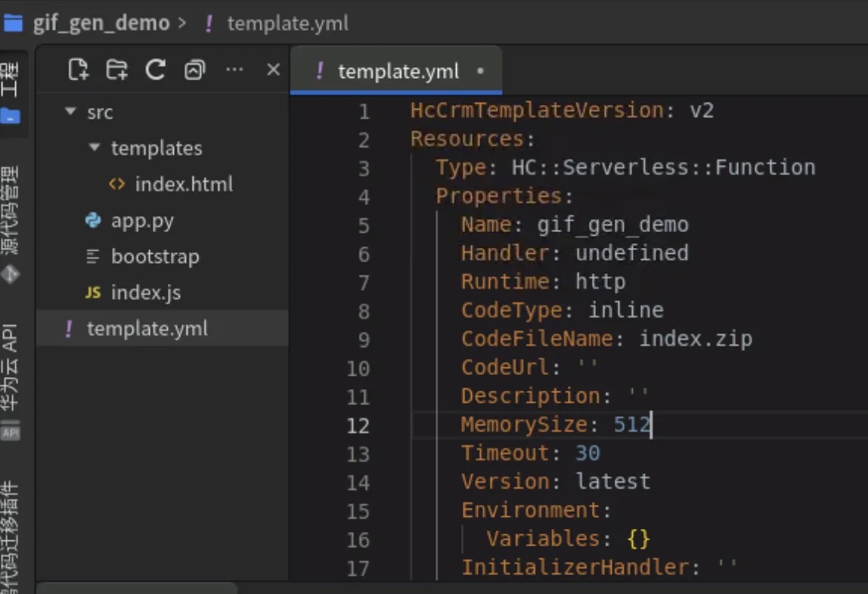The height and width of the screenshot is (594, 868).
Task: Click the gif_gen_demo breadcrumb
Action: pos(101,23)
